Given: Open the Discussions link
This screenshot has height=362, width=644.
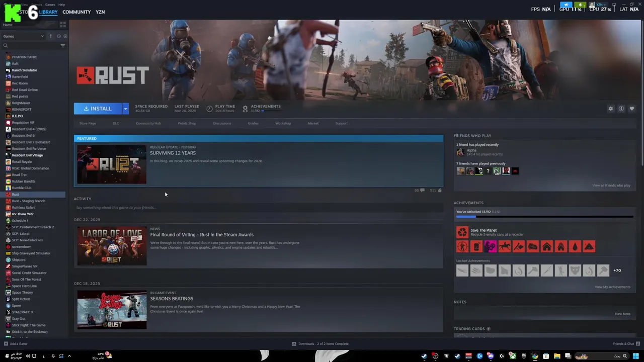Looking at the screenshot, I should [x=222, y=123].
